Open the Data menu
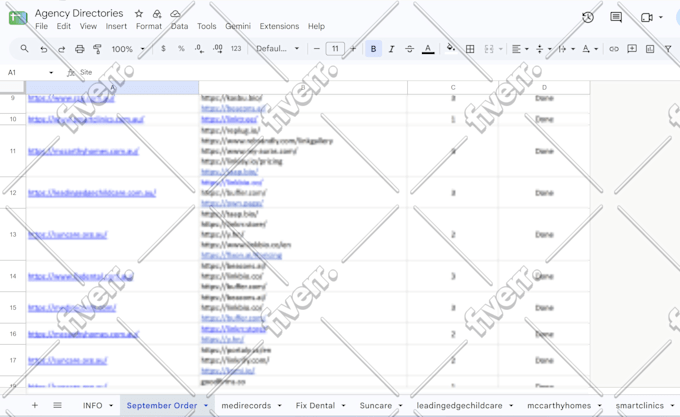 click(180, 26)
